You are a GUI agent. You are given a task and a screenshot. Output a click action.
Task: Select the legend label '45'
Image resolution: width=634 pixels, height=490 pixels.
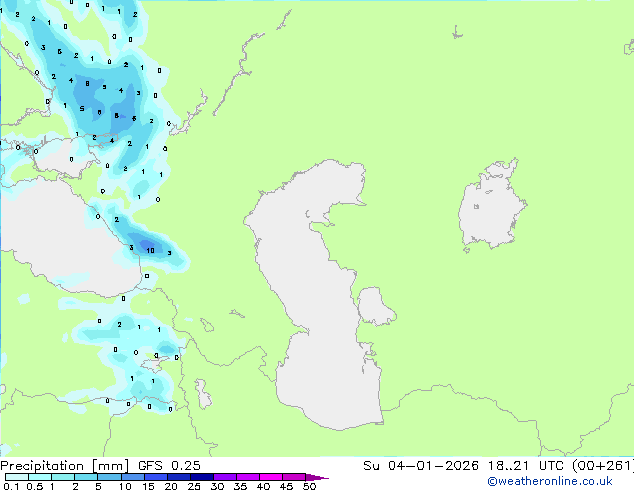click(286, 486)
